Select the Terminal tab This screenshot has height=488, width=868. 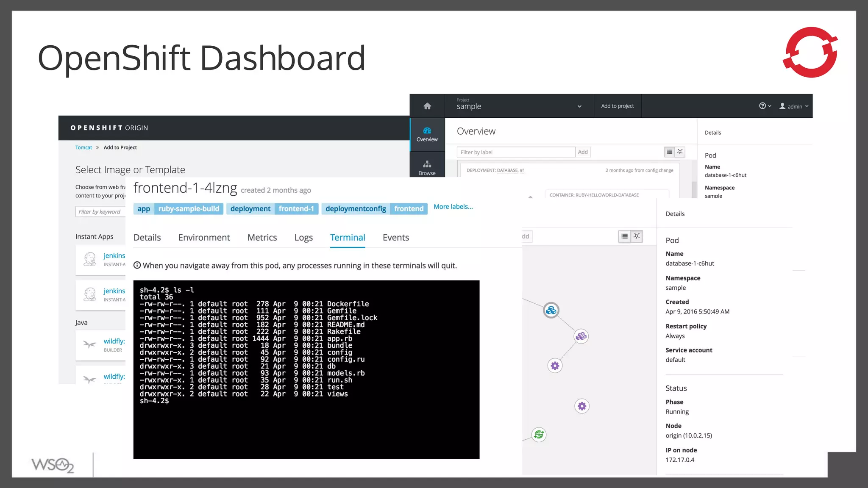click(348, 238)
